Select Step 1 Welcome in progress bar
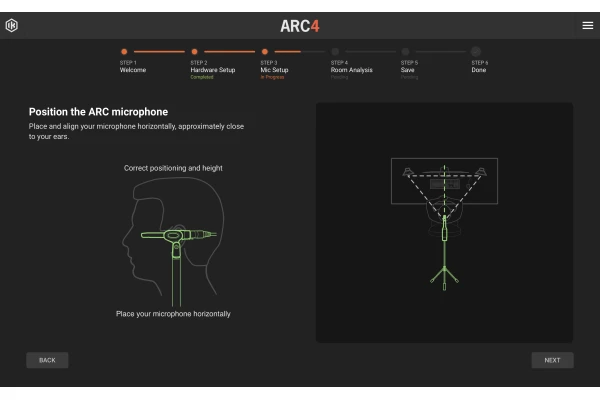 [133, 67]
